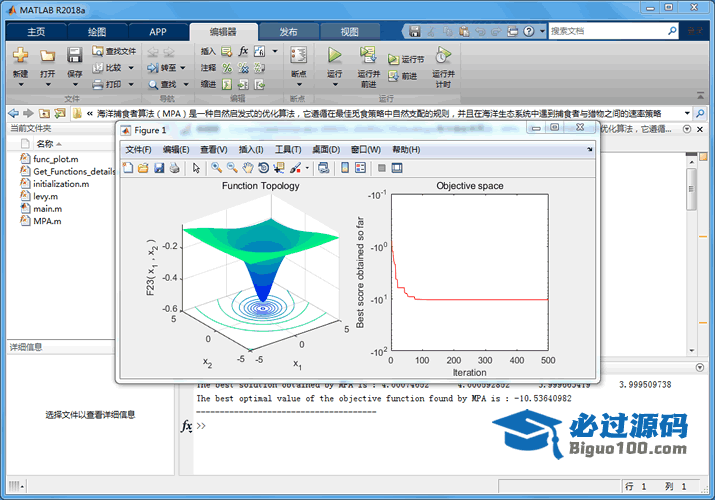Viewport: 715px width, 500px height.
Task: Click the 转至 (Go To) button
Action: (162, 68)
